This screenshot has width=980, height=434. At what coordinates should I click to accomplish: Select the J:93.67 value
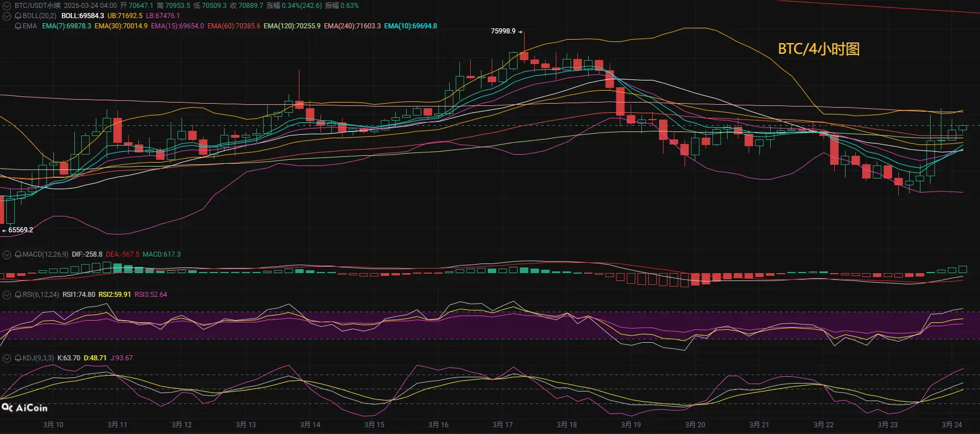pyautogui.click(x=121, y=358)
